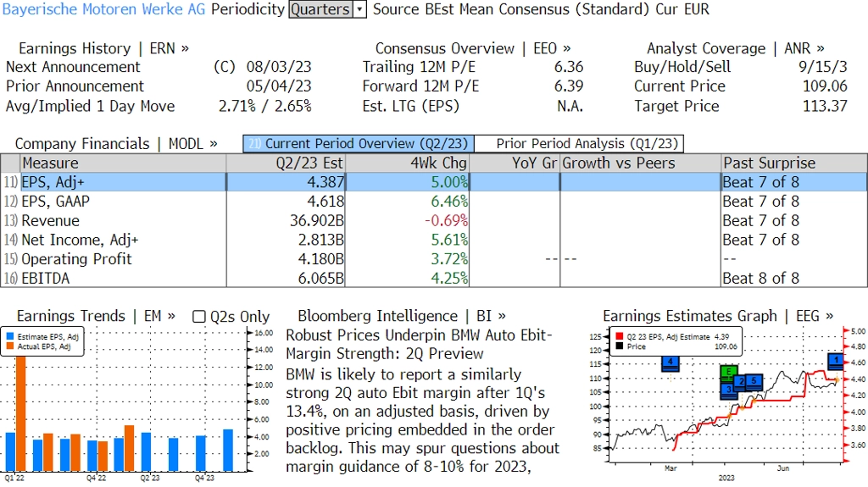Select blue marker 1 on estimates graph
This screenshot has height=487, width=868.
coord(836,362)
